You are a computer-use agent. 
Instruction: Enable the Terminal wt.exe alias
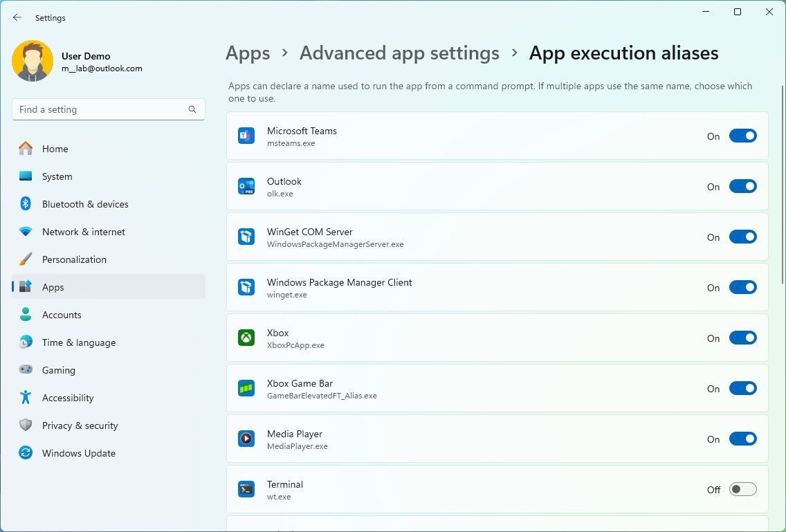coord(742,489)
